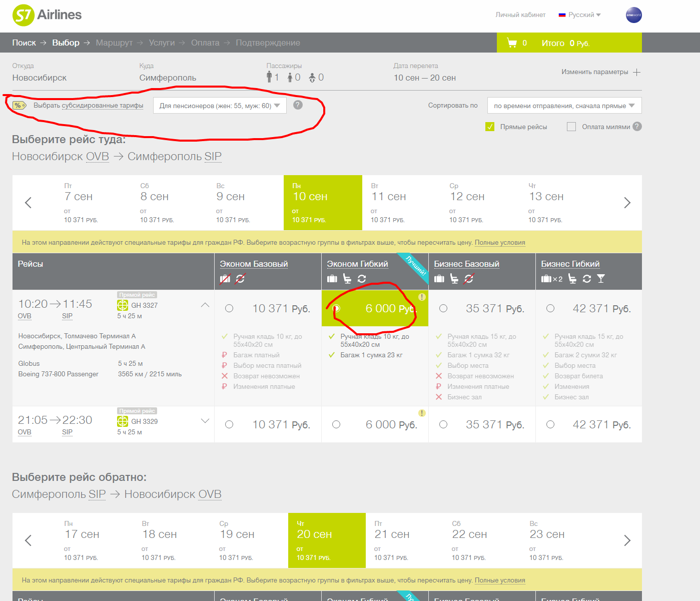700x601 pixels.
Task: Select return date Пн 17 сен
Action: (x=95, y=540)
